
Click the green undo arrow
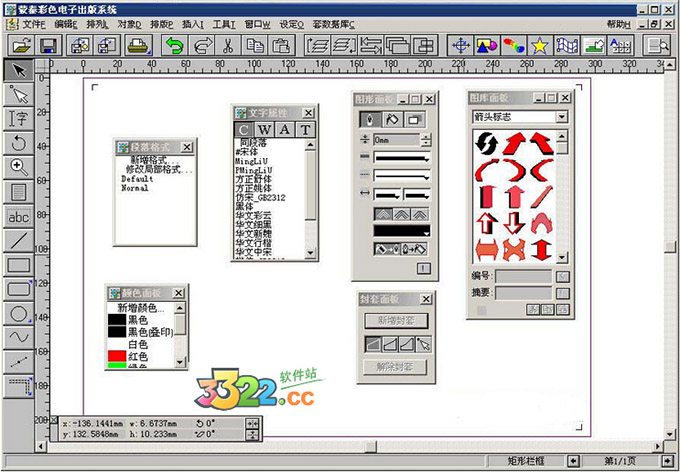click(175, 44)
